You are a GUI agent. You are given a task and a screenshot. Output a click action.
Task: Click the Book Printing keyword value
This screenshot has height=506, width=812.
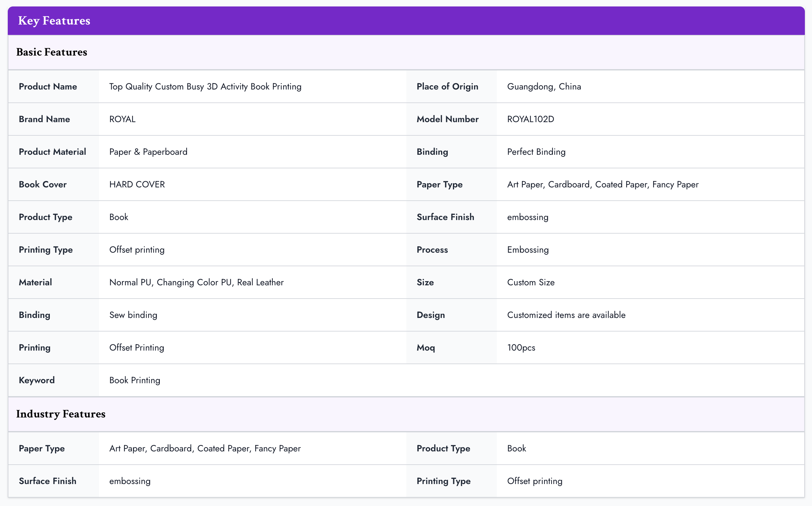click(x=135, y=380)
